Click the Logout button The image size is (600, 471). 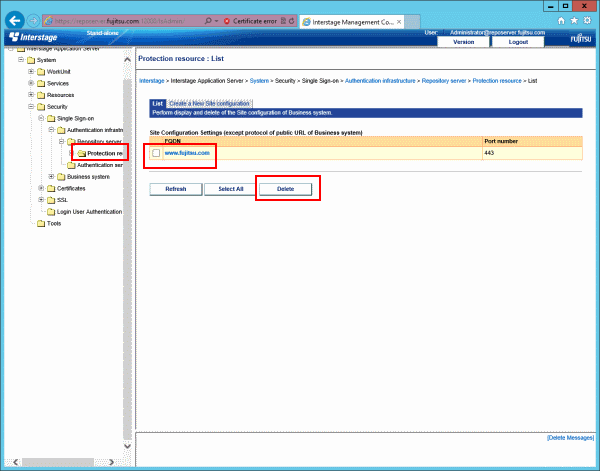tap(518, 42)
